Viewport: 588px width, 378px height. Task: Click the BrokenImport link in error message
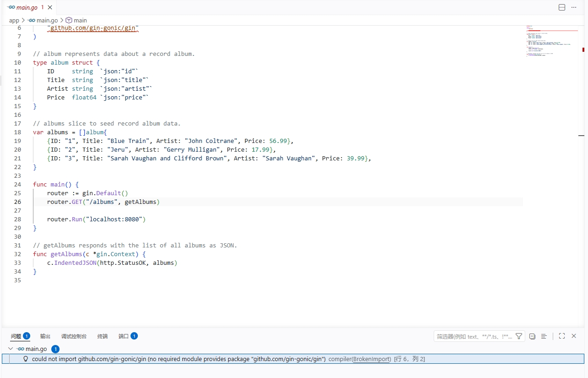click(372, 359)
